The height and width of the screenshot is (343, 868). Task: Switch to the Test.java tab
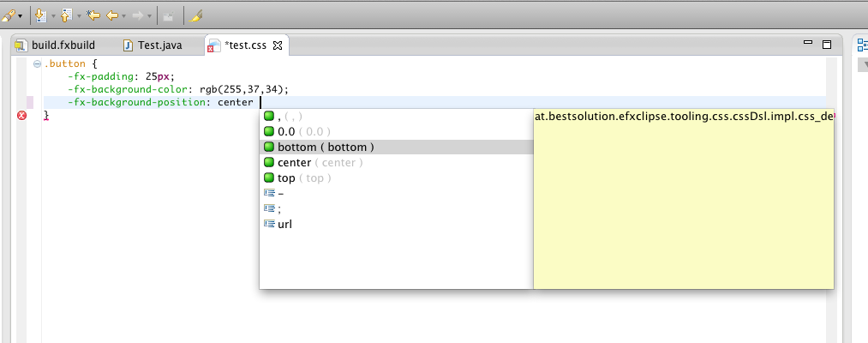pos(159,45)
